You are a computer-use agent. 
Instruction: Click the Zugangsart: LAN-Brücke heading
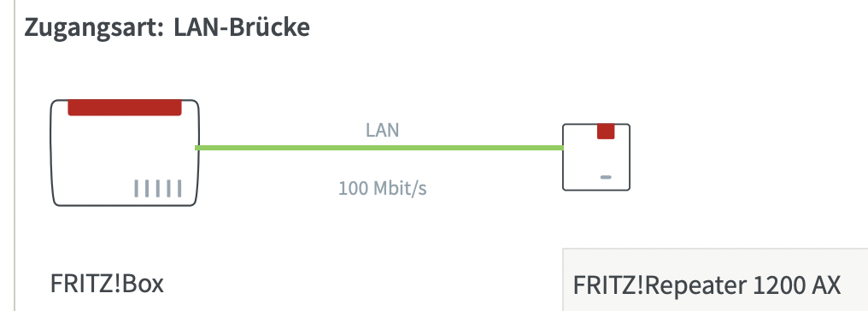click(167, 27)
